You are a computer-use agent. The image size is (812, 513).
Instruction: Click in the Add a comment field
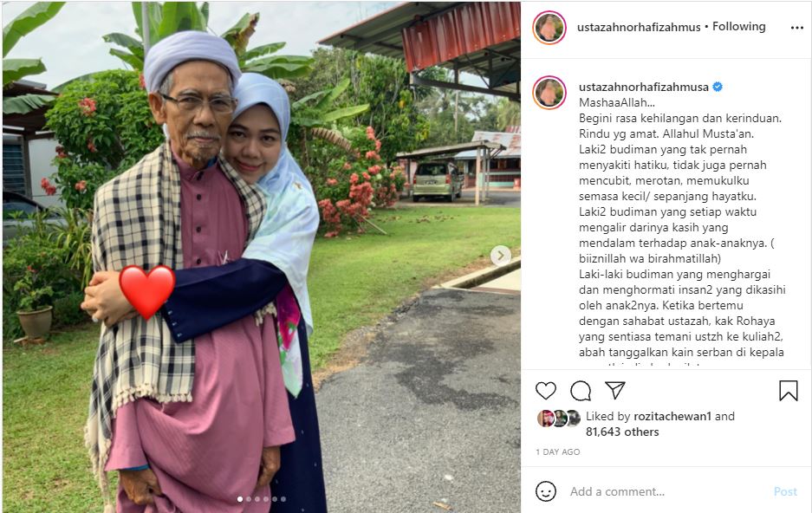coord(668,491)
